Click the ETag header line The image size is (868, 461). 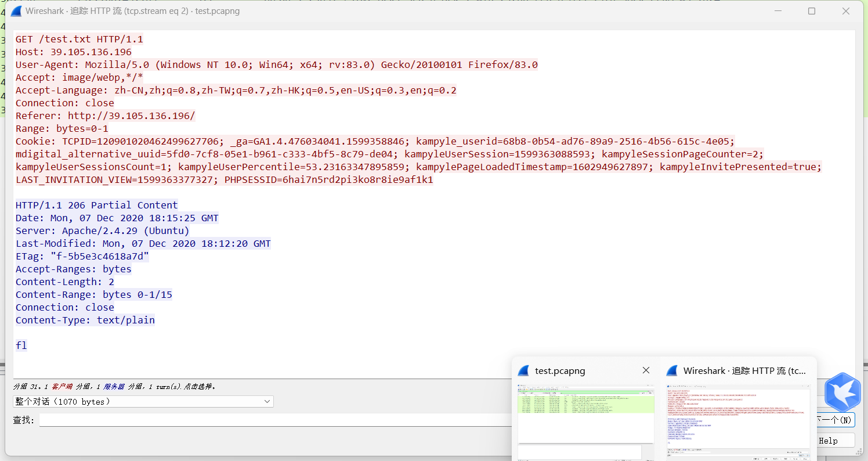81,256
